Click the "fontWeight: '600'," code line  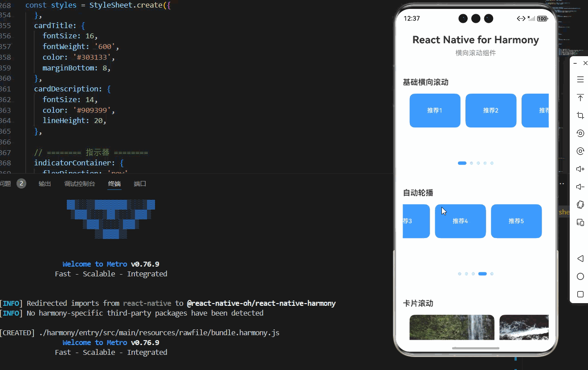[x=81, y=46]
